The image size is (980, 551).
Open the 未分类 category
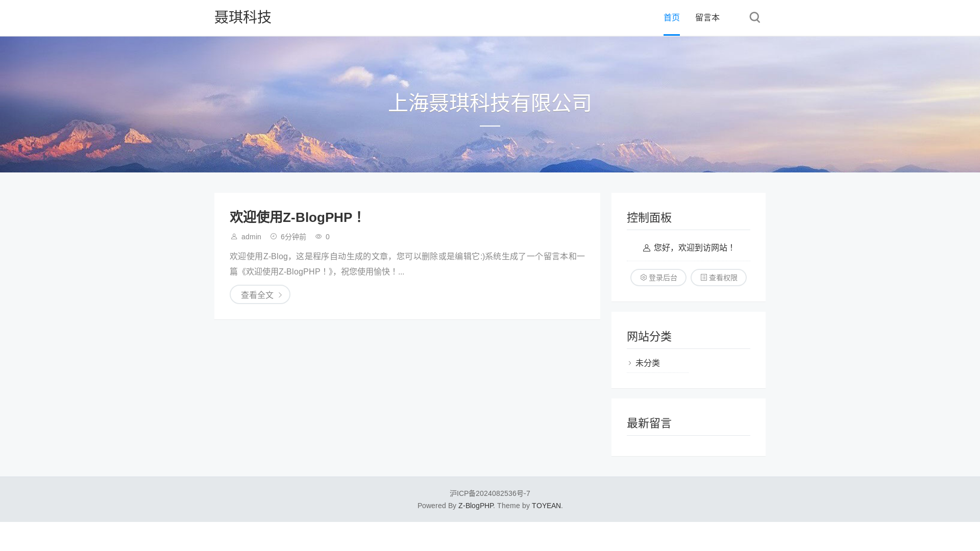pos(648,363)
